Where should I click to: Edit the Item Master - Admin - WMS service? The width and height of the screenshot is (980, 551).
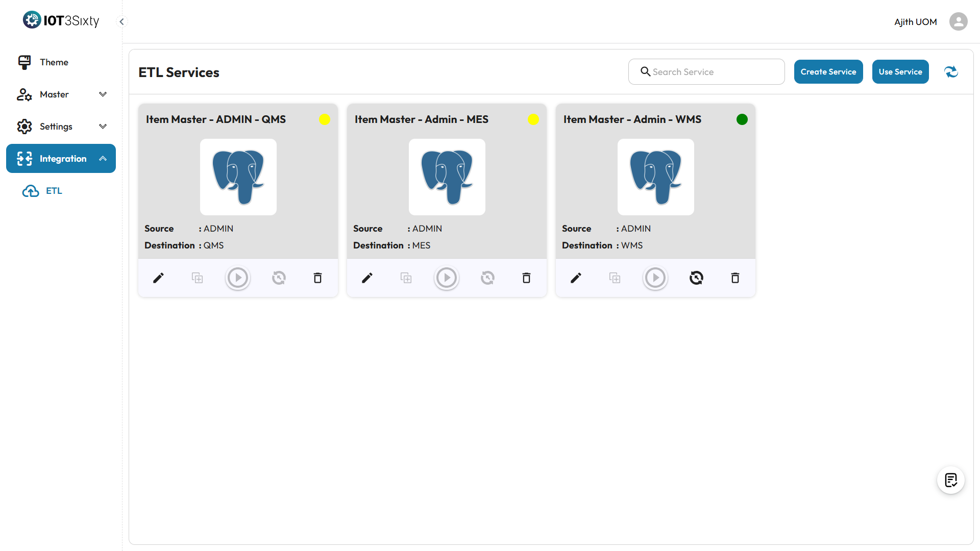[x=576, y=278]
